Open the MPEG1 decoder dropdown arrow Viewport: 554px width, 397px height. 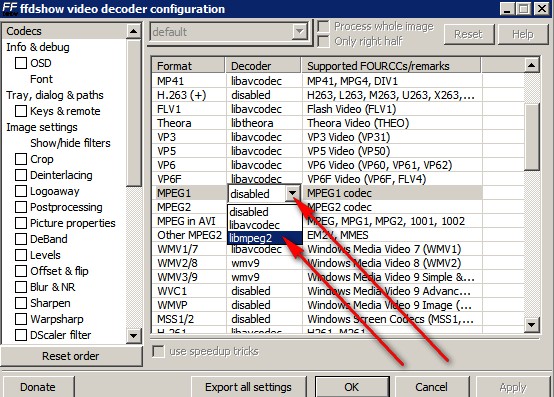click(292, 194)
